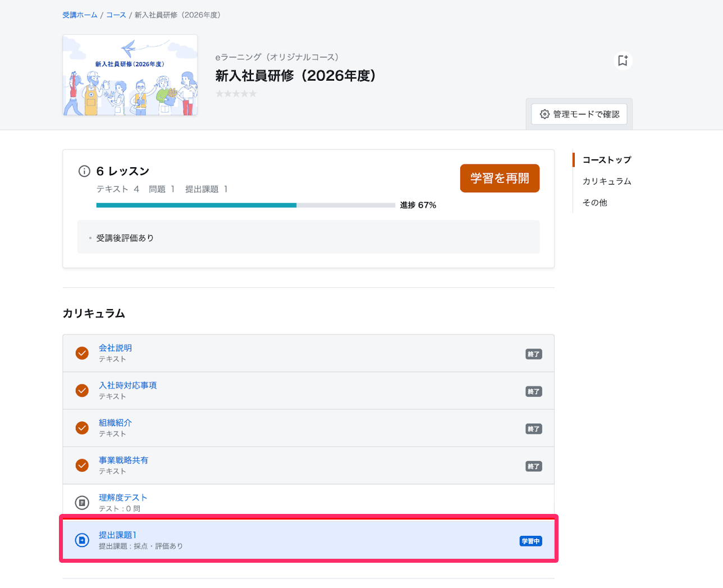Click the test icon beside 理解度テスト

tap(82, 503)
